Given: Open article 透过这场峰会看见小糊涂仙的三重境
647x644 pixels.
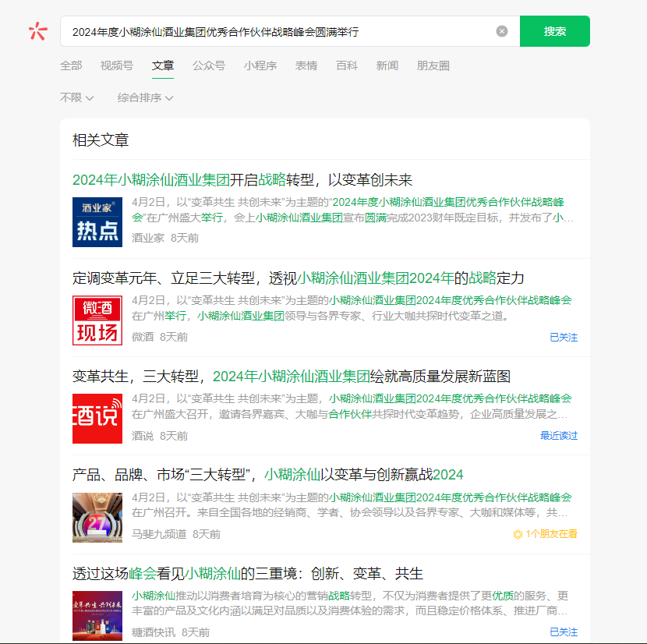Looking at the screenshot, I should [x=247, y=573].
